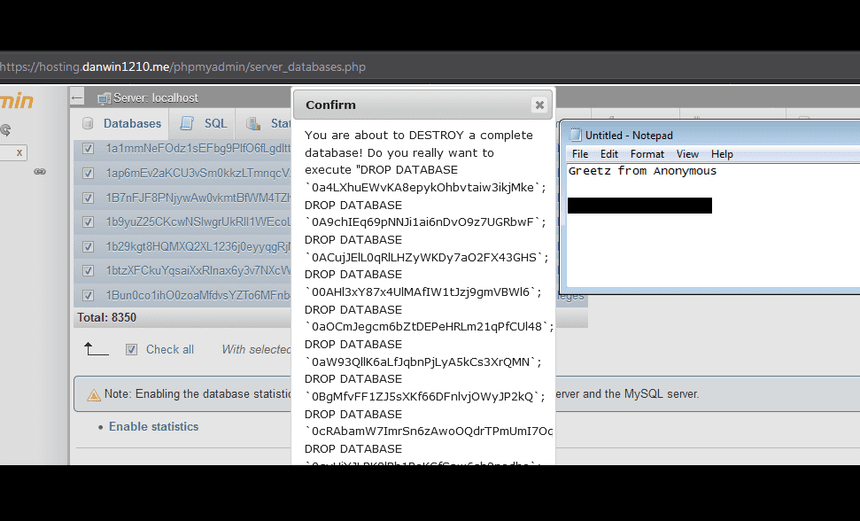860x521 pixels.
Task: Click the phpMyAdmin logo
Action: pos(16,101)
